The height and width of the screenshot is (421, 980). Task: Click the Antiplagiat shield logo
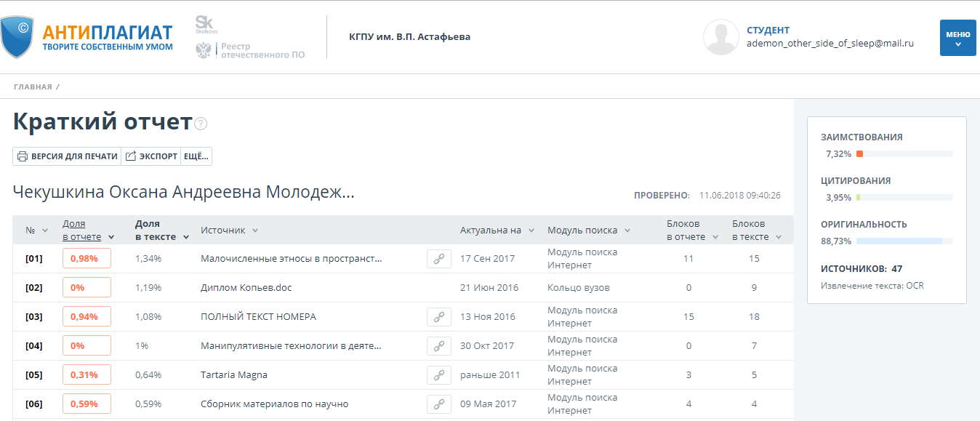17,36
